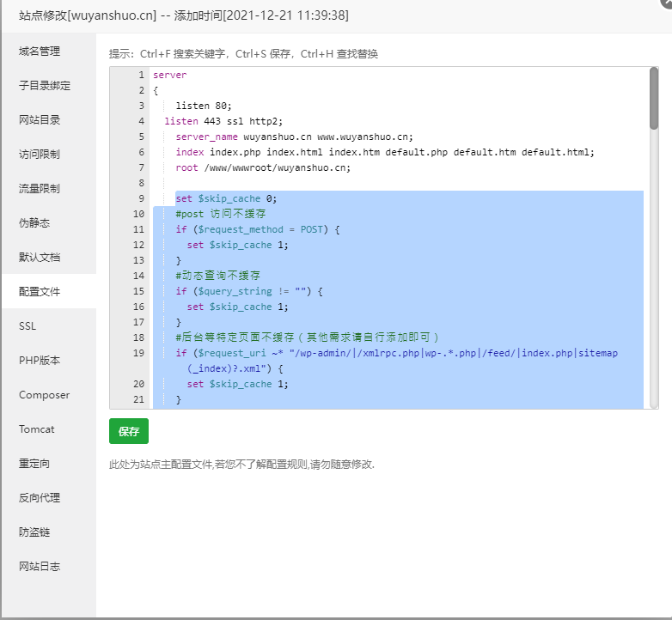
Task: Click the $query_string condition line
Action: pos(249,291)
